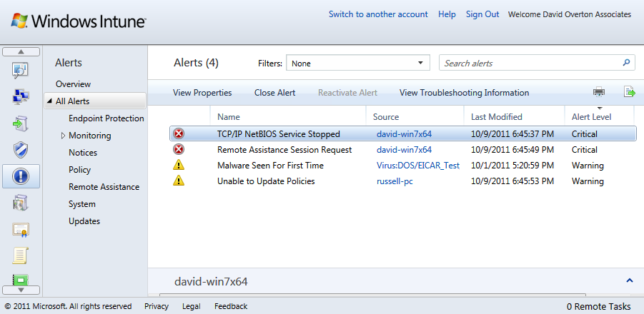
Task: Open the Reports green notebook icon
Action: 21,280
